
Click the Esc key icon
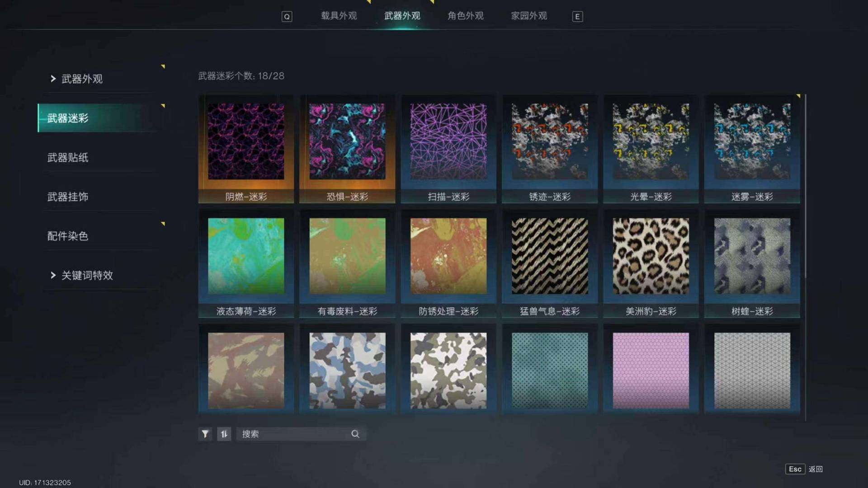point(795,469)
